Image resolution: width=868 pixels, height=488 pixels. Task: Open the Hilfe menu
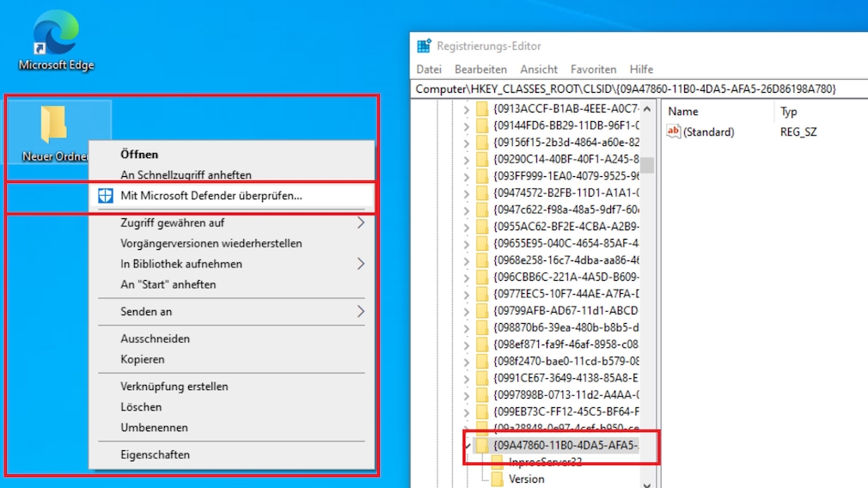(641, 69)
